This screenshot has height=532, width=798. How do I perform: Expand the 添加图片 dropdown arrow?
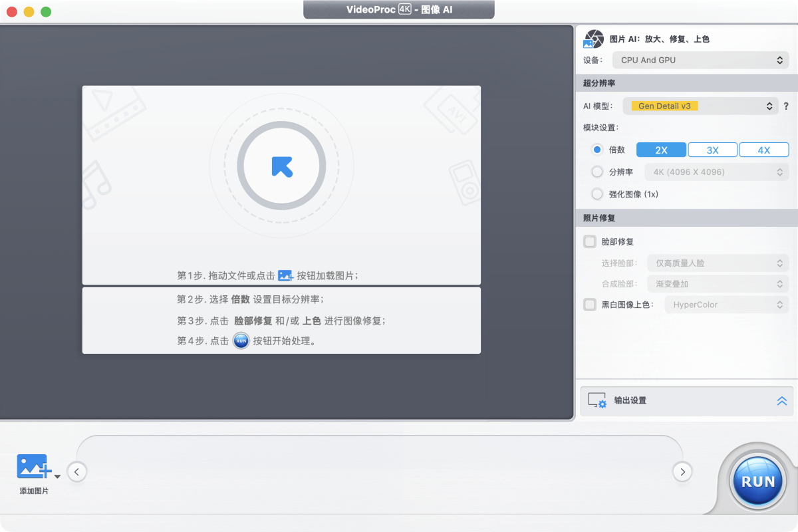[x=57, y=476]
